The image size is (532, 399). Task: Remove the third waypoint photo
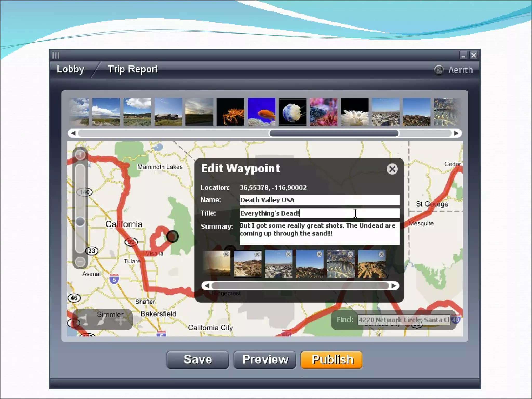288,254
